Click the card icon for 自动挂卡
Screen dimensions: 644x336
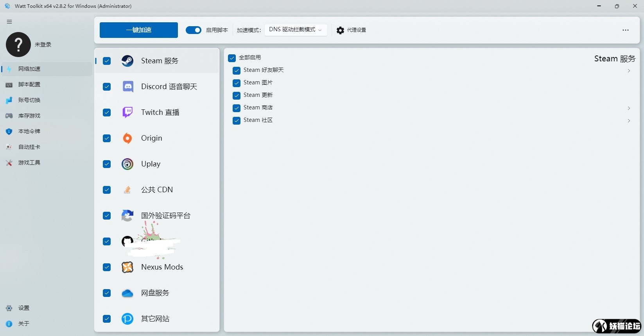point(9,147)
